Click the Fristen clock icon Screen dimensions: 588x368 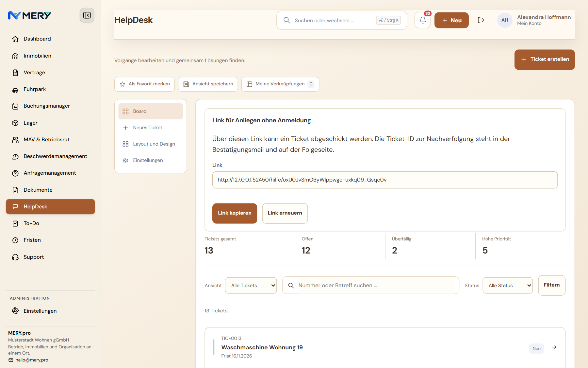(15, 240)
